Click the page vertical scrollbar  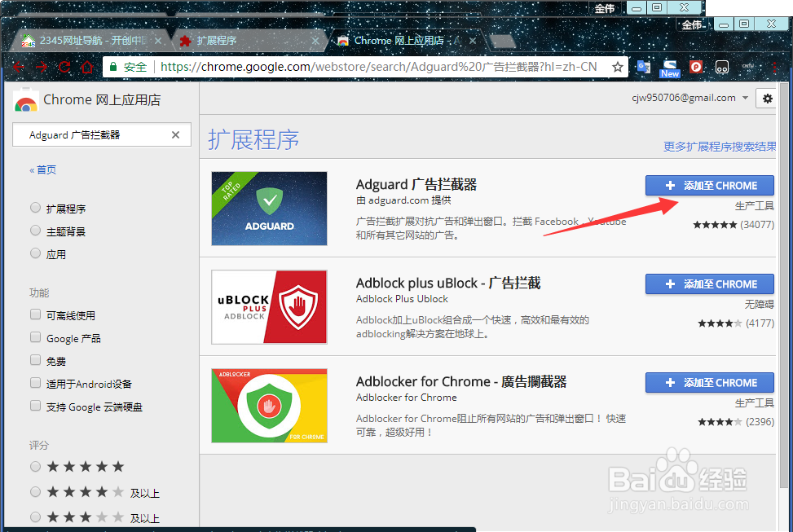tap(783, 286)
